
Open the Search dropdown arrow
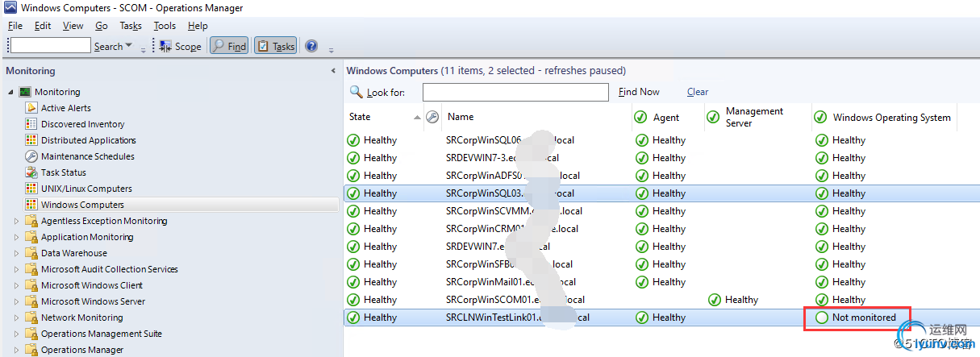click(x=129, y=47)
